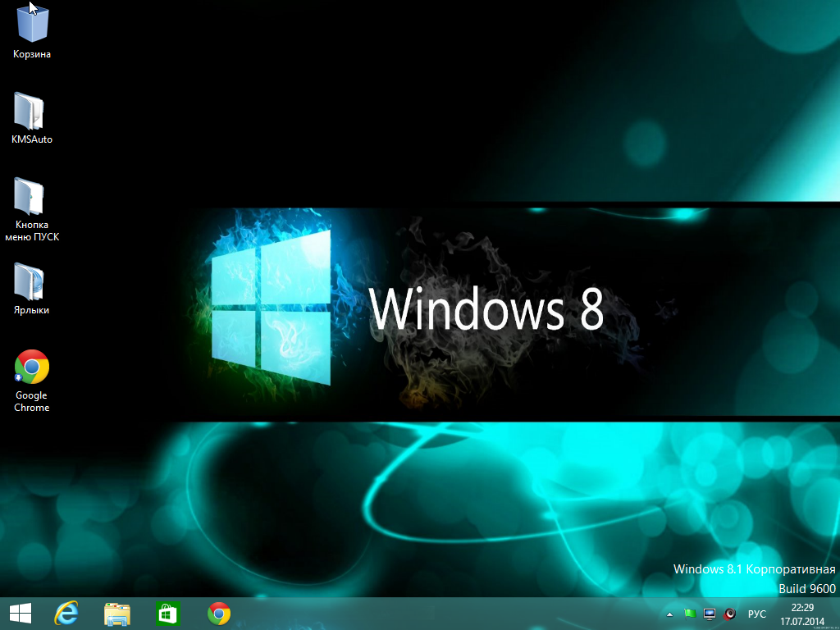Click the Корзина label text
The image size is (840, 630).
click(32, 54)
